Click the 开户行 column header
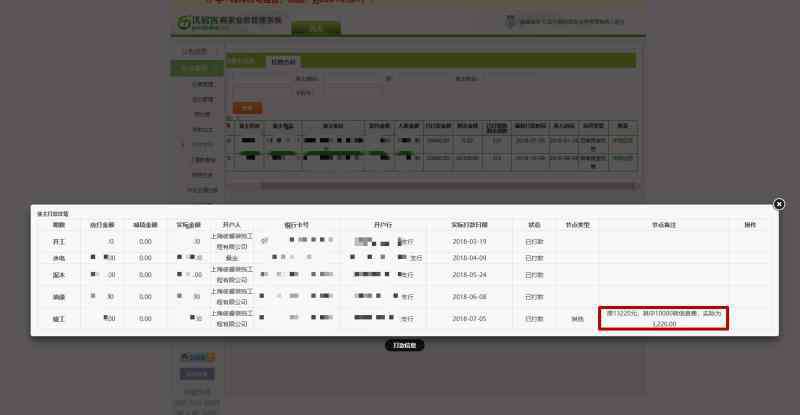Image resolution: width=800 pixels, height=415 pixels. [x=383, y=225]
